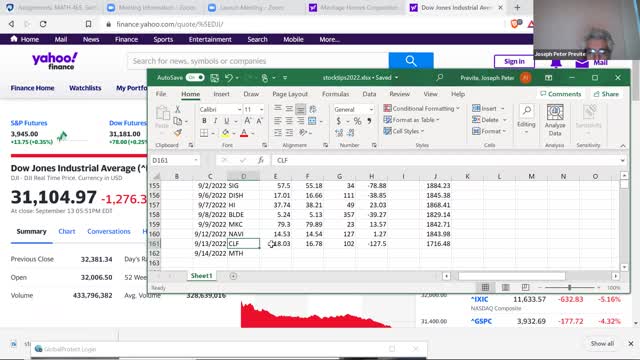Open the Review ribbon tab
640x360 pixels.
(x=399, y=94)
